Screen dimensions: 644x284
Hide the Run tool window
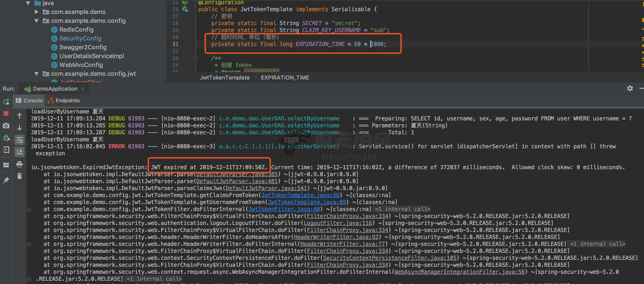(641, 88)
